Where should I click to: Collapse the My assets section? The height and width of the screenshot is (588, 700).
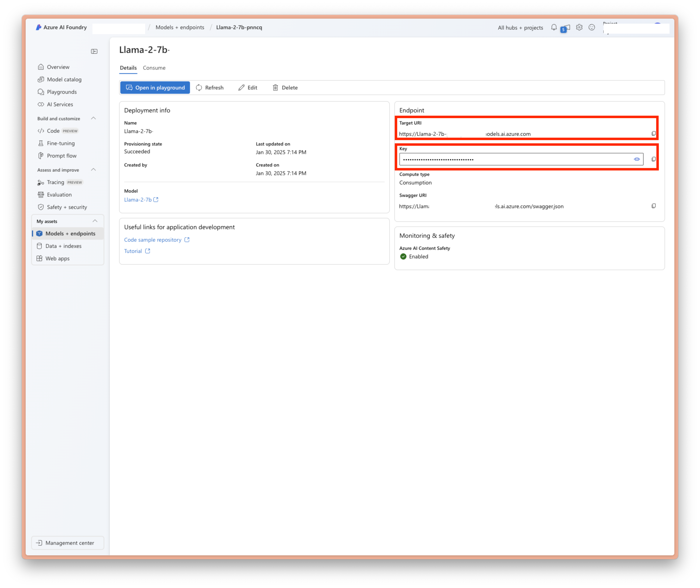point(95,221)
